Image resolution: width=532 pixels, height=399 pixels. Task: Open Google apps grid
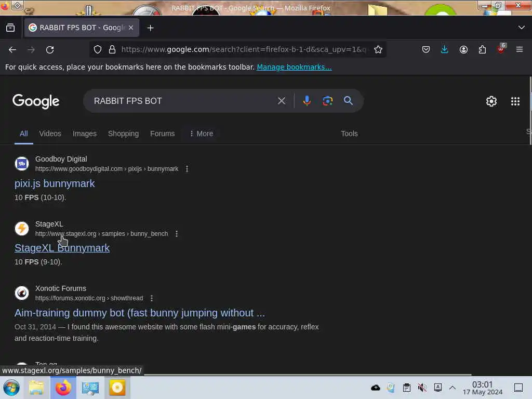coord(515,101)
